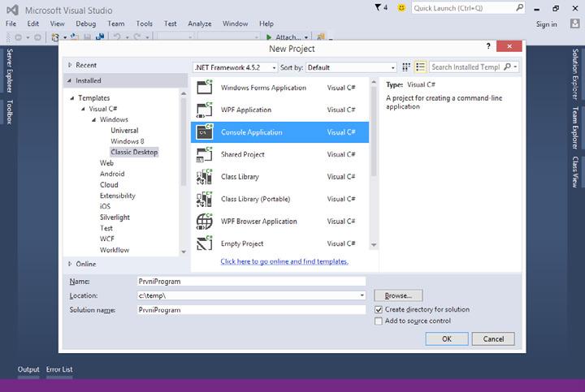Image resolution: width=585 pixels, height=392 pixels.
Task: Click the search magnifier in template search
Action: tap(507, 67)
